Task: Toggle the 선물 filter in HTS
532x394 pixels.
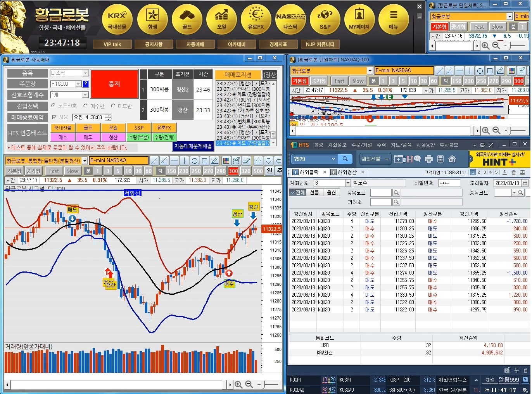Action: pos(314,192)
